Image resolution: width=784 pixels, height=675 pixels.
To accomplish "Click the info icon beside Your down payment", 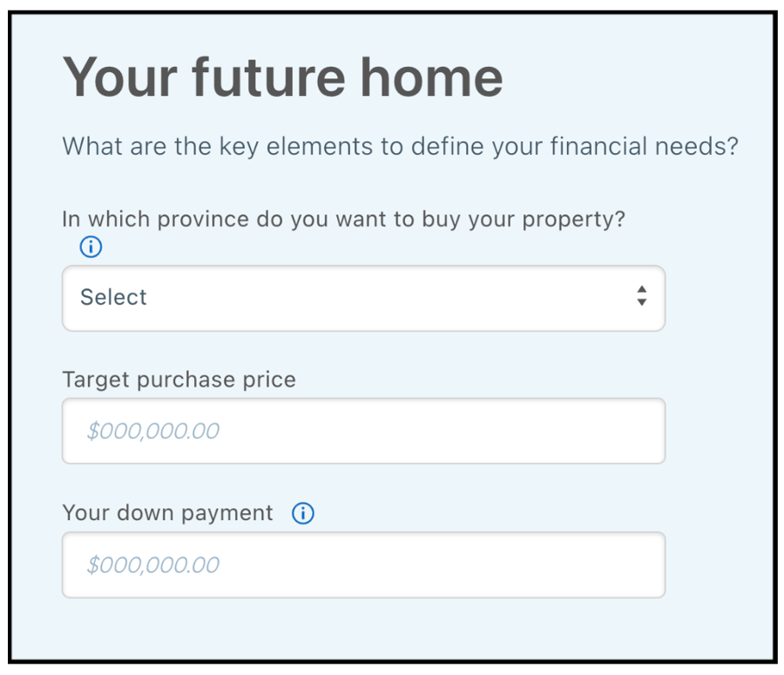I will pyautogui.click(x=302, y=514).
